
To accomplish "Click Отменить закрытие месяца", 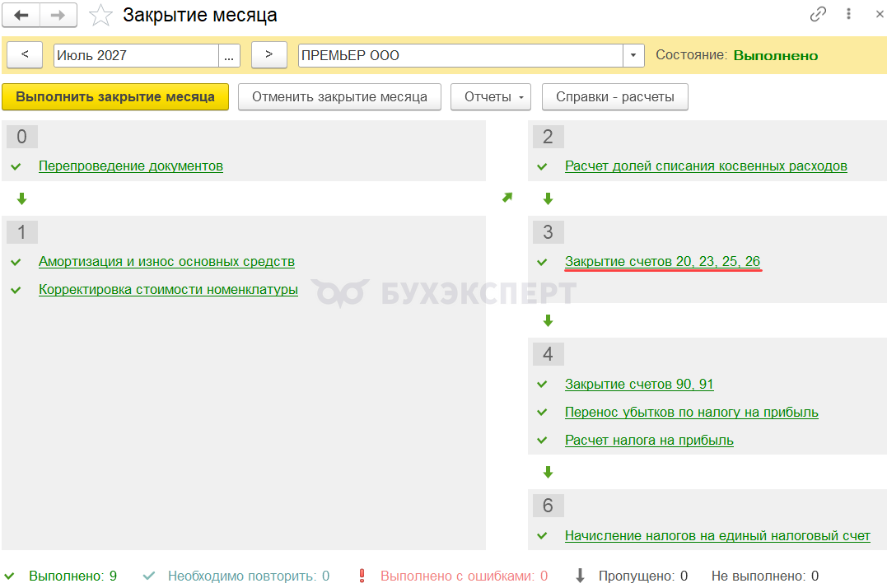I will click(x=339, y=97).
